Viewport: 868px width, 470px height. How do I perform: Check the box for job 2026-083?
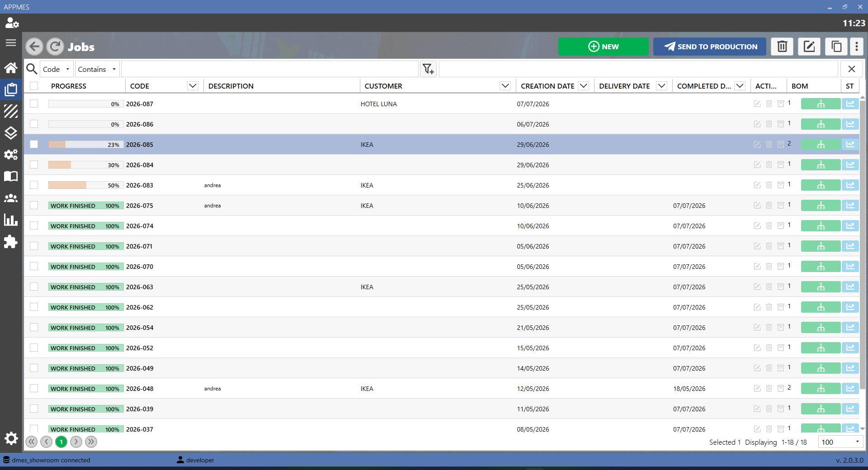(34, 185)
